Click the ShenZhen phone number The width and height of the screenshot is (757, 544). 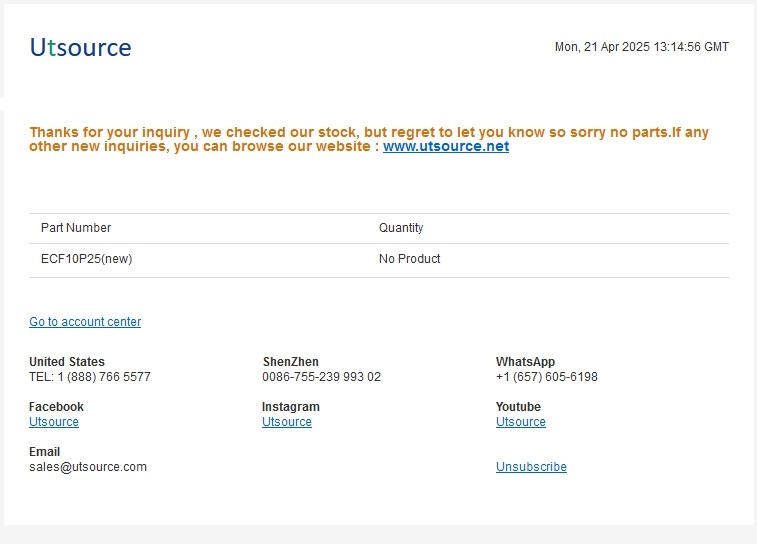point(322,377)
